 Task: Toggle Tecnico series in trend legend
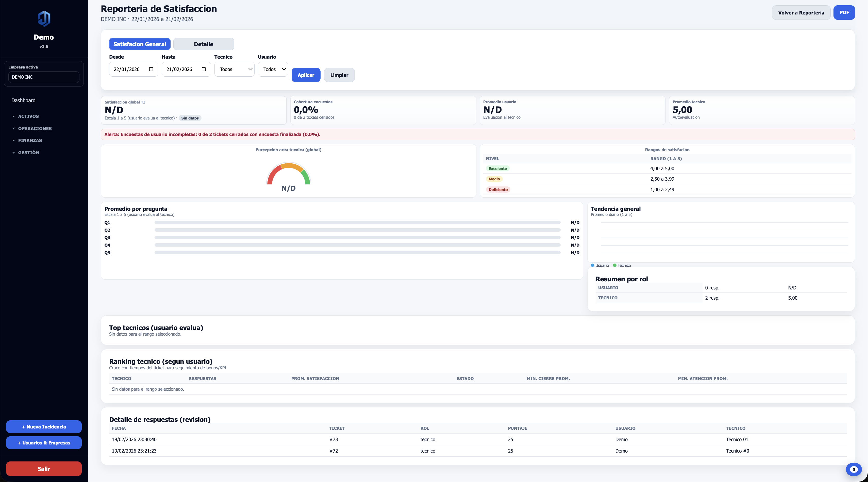622,265
